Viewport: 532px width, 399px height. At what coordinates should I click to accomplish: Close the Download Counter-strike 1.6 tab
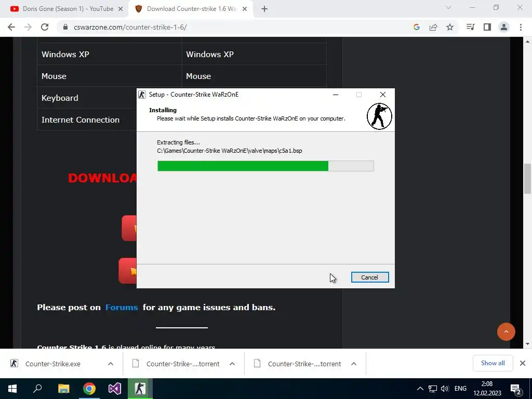coord(245,9)
